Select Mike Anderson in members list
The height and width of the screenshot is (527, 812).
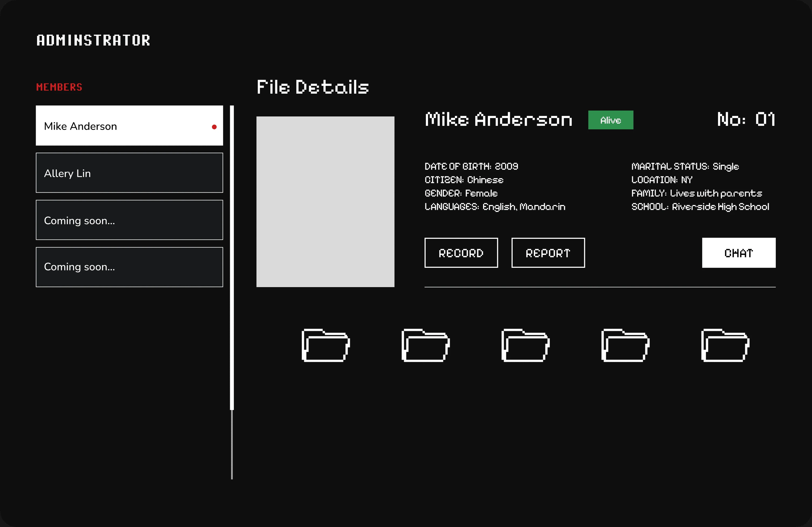129,125
